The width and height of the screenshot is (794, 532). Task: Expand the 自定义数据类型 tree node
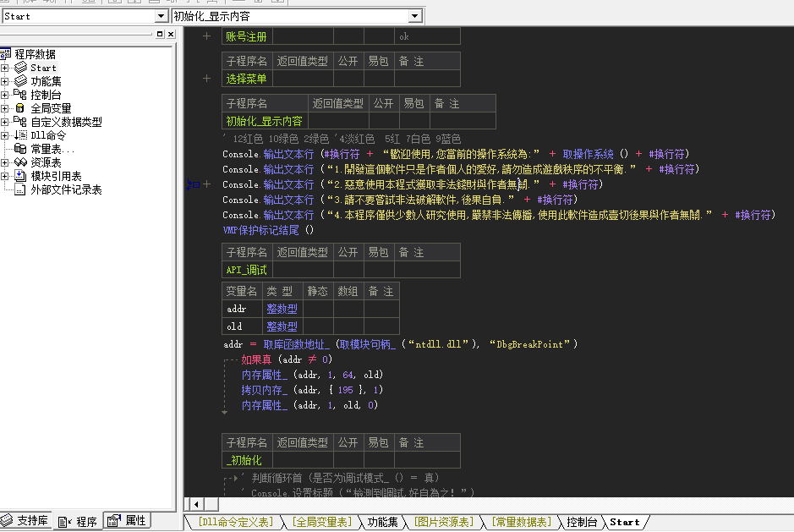(5, 122)
